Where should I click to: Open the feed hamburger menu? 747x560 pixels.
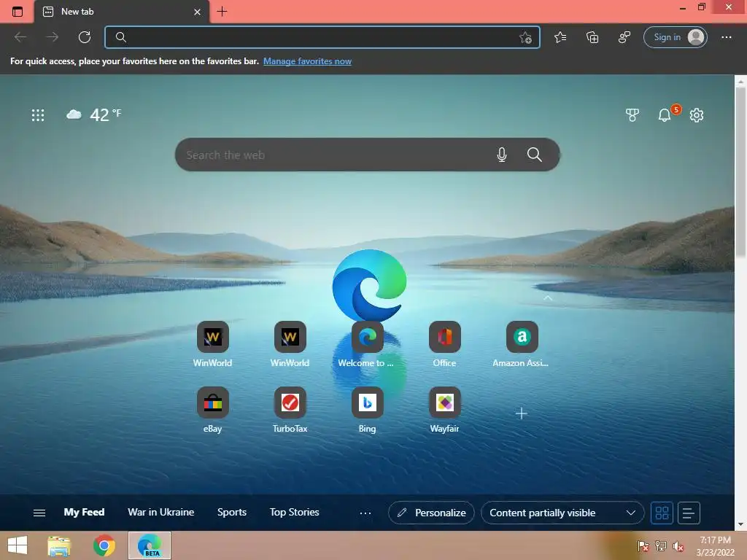(39, 513)
